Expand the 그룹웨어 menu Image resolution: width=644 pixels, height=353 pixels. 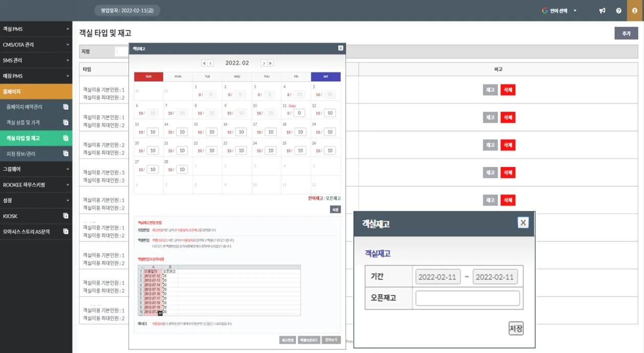(36, 169)
